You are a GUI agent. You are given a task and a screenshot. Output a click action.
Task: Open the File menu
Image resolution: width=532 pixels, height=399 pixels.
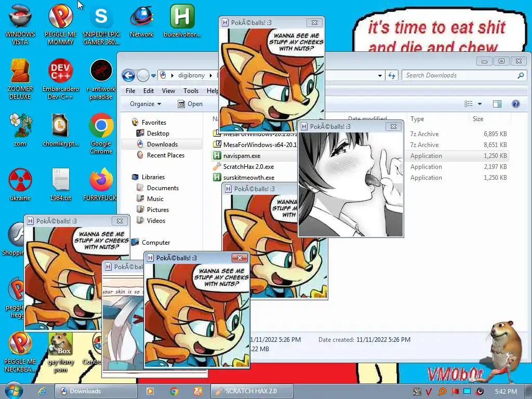130,91
